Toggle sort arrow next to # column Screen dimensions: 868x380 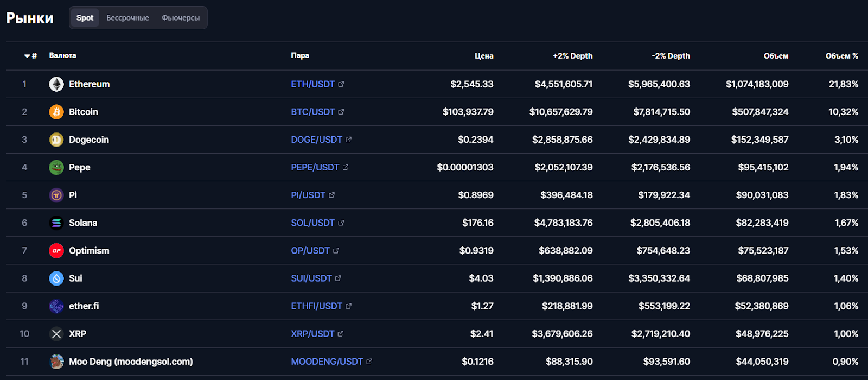(x=27, y=56)
